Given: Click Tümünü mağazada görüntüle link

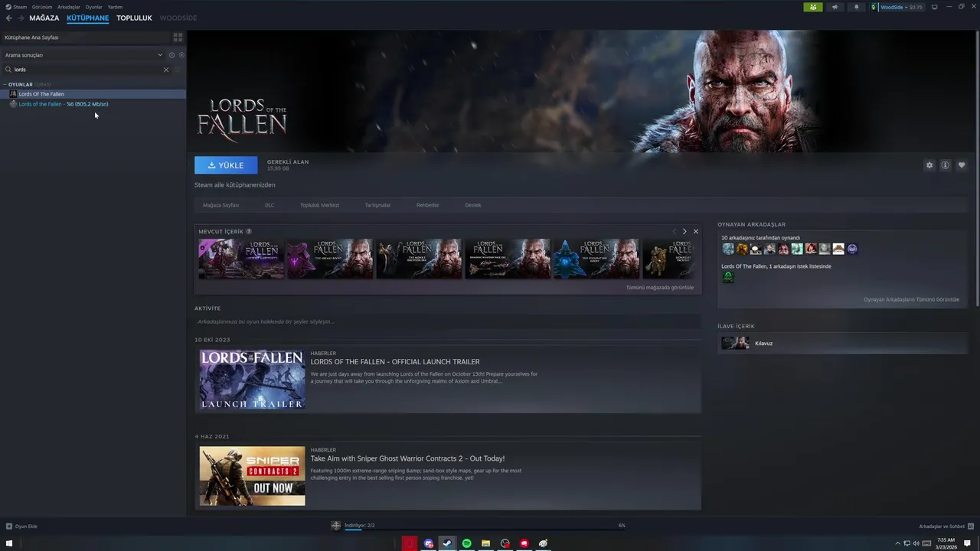Looking at the screenshot, I should [x=660, y=288].
